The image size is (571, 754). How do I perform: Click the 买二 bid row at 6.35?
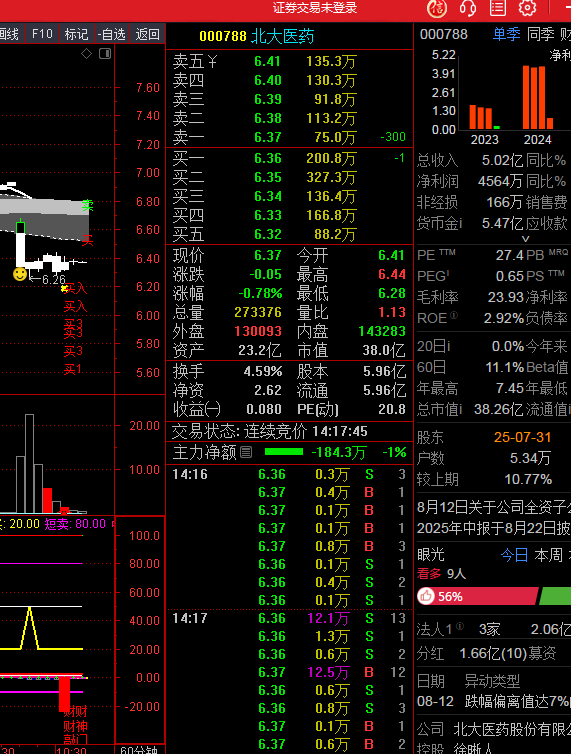point(289,177)
